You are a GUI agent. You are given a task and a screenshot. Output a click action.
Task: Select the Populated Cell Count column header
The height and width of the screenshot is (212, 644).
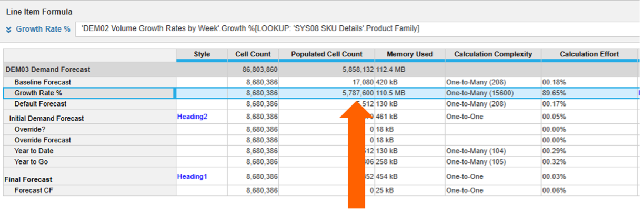327,54
